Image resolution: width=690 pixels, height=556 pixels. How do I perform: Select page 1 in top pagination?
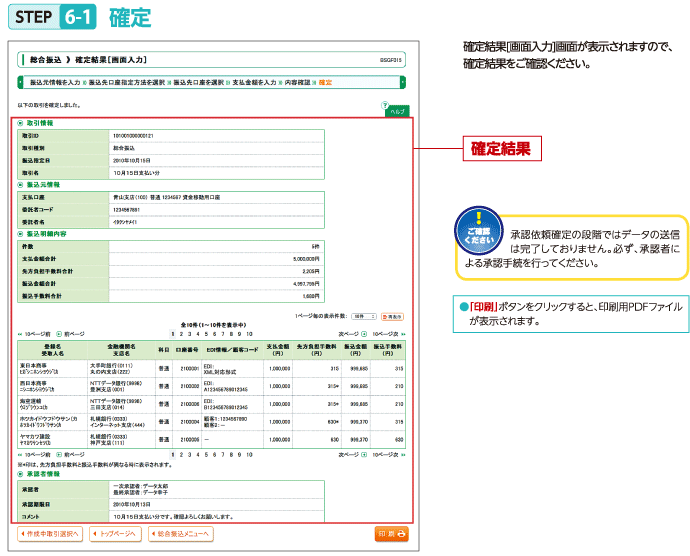[x=173, y=334]
